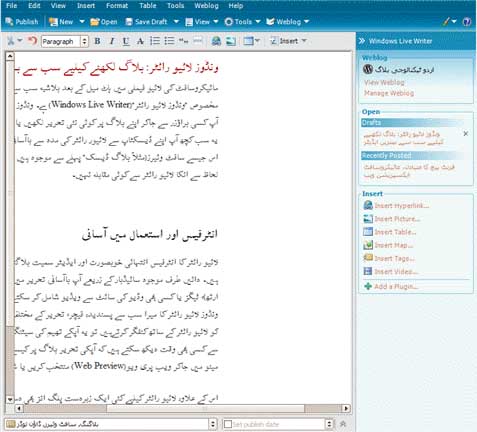The height and width of the screenshot is (432, 477).
Task: Click Insert Map in the sidebar
Action: pyautogui.click(x=388, y=245)
